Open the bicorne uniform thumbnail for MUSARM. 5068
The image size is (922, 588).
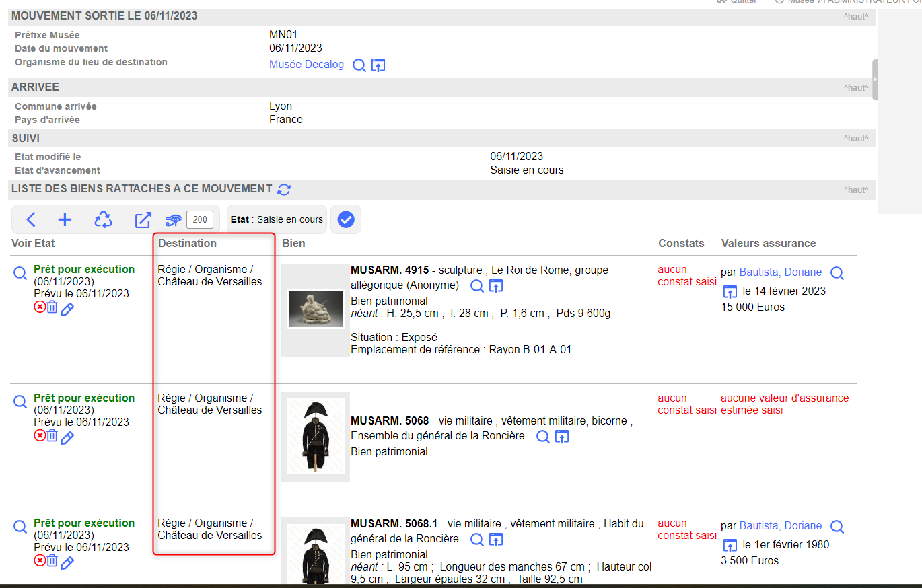(316, 435)
